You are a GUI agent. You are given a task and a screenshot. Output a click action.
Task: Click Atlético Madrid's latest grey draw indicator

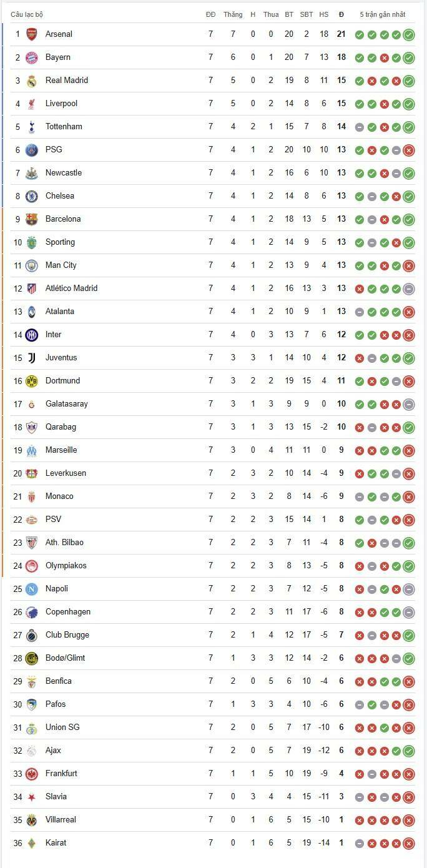(x=409, y=289)
